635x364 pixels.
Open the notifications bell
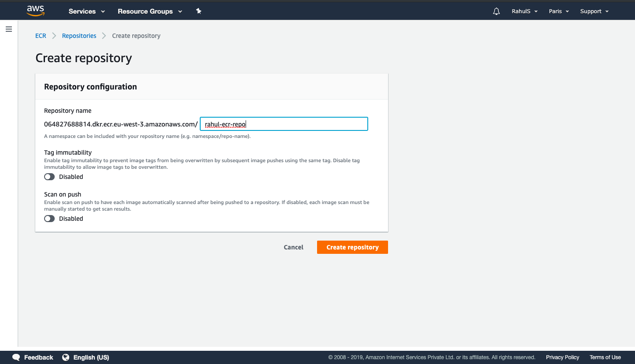pyautogui.click(x=497, y=11)
